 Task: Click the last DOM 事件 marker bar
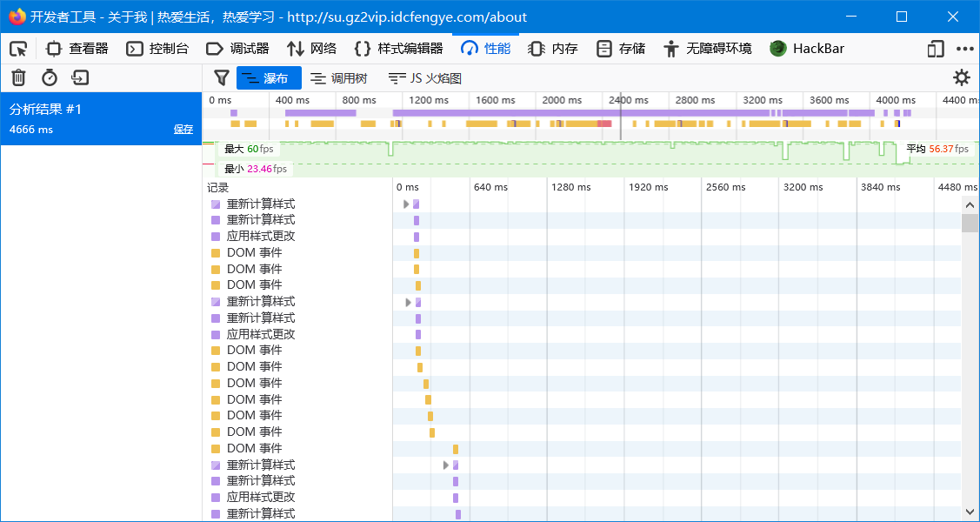tap(456, 449)
